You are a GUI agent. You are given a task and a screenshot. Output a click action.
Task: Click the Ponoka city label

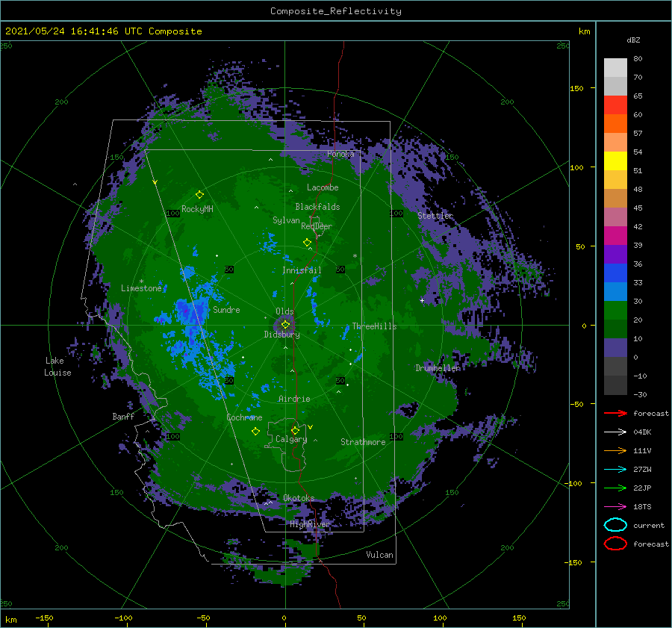(340, 154)
